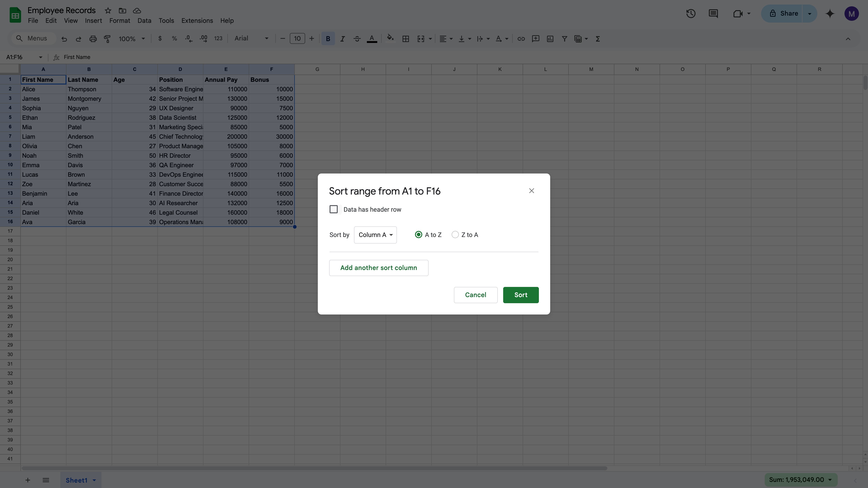Click the Increase font size plus
868x488 pixels.
[x=312, y=38]
